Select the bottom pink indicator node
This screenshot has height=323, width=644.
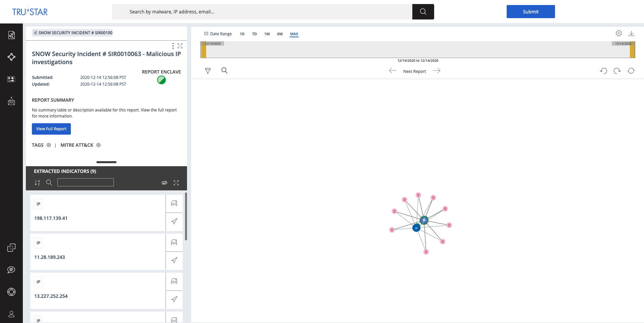pos(426,252)
